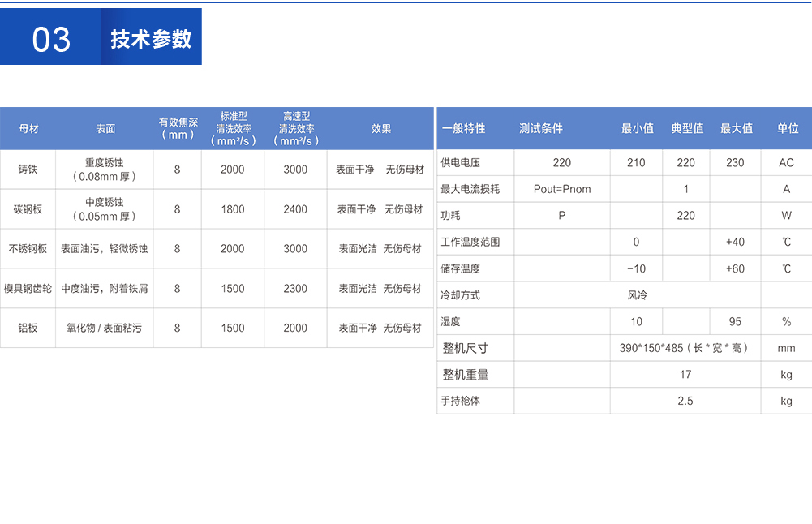Select the 最大值 column header
The image size is (812, 524).
[737, 128]
